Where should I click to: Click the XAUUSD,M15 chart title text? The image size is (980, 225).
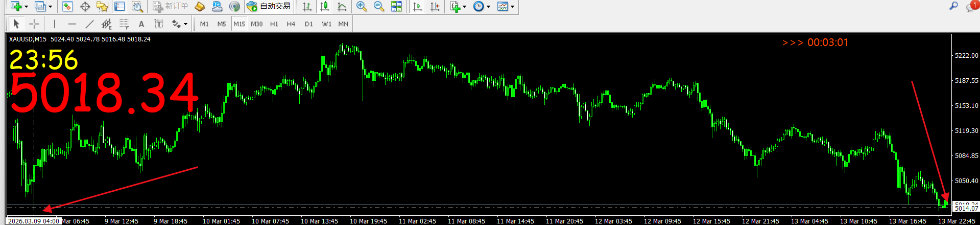click(x=28, y=39)
